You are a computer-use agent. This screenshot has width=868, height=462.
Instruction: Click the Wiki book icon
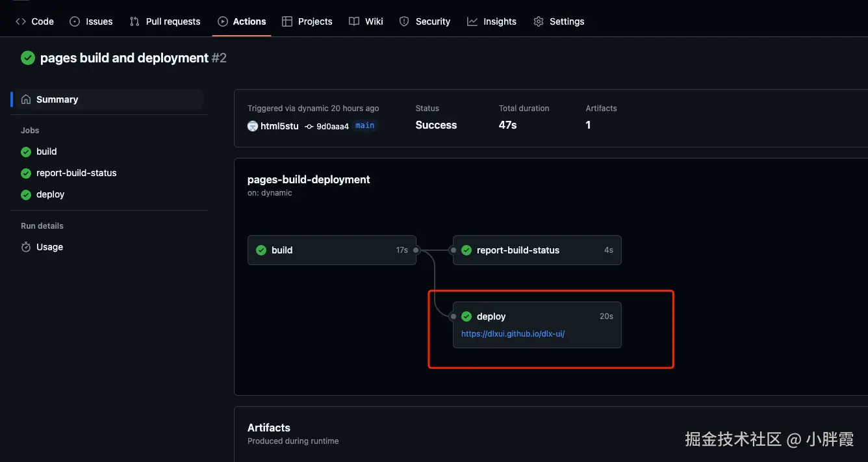tap(354, 21)
